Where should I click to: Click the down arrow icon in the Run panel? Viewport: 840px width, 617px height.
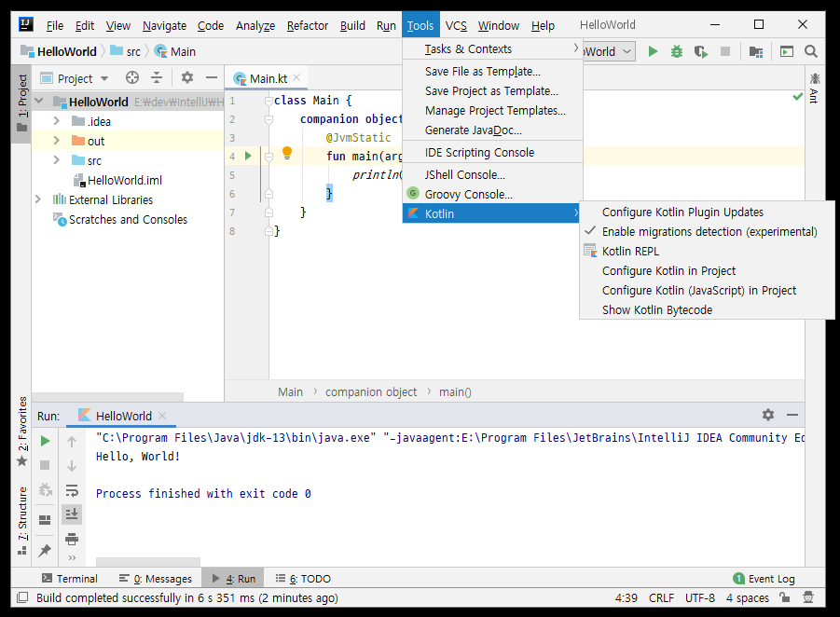point(72,465)
